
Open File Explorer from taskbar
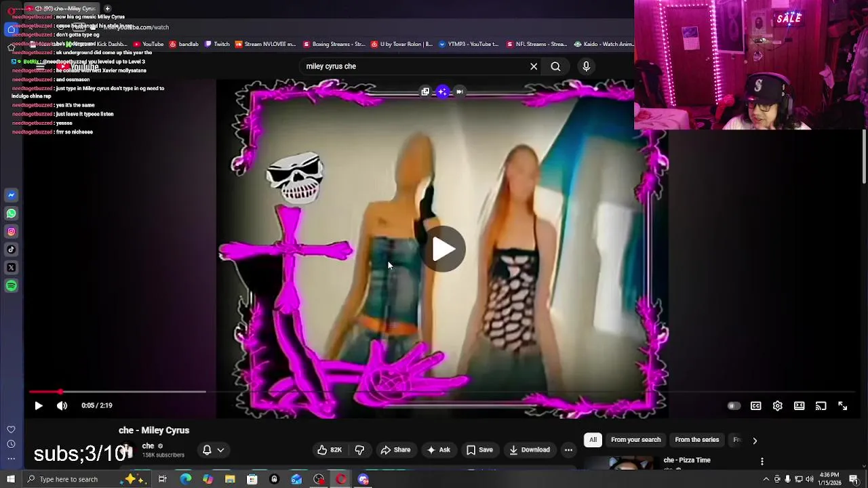[230, 479]
